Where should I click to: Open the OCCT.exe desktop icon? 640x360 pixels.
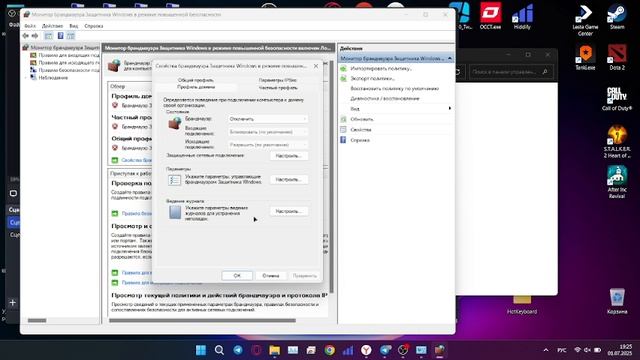(490, 16)
